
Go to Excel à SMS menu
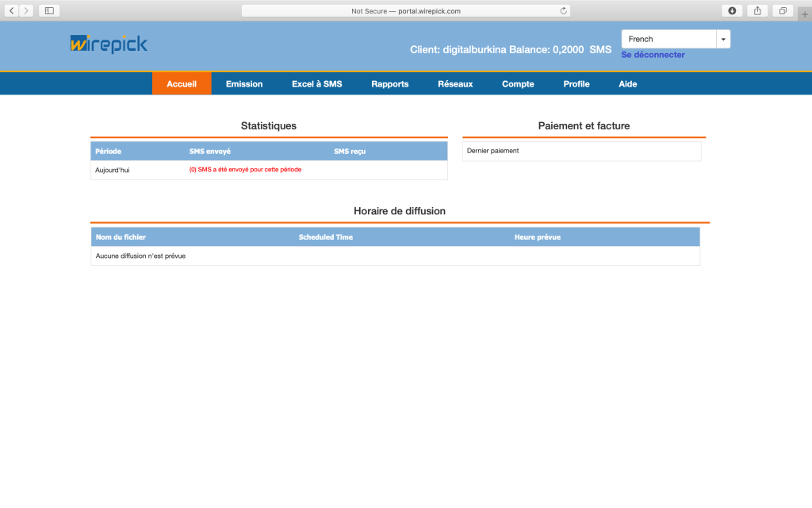(x=316, y=84)
